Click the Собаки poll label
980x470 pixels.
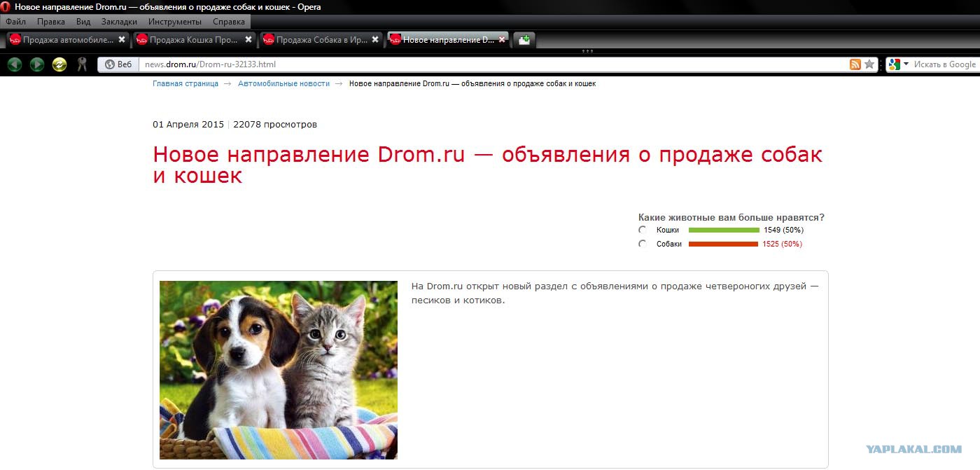coord(669,244)
